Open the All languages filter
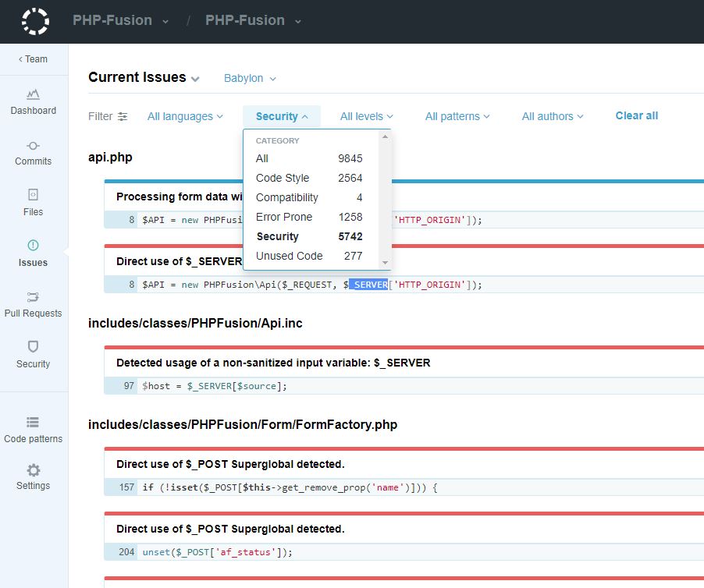The image size is (704, 588). pos(184,115)
